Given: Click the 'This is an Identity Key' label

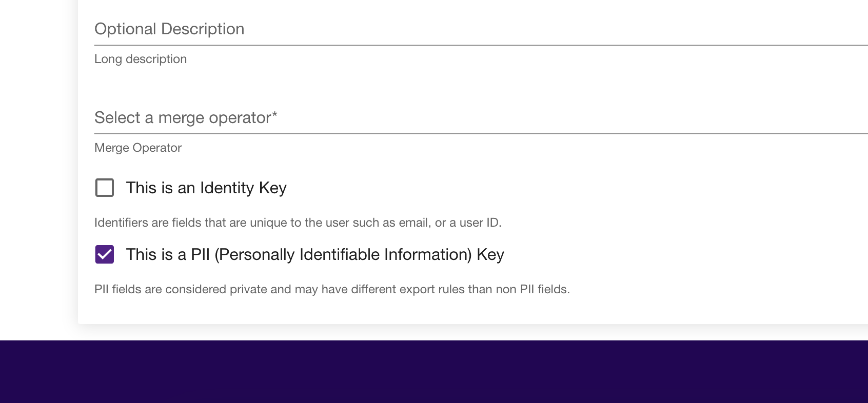Looking at the screenshot, I should (x=206, y=187).
